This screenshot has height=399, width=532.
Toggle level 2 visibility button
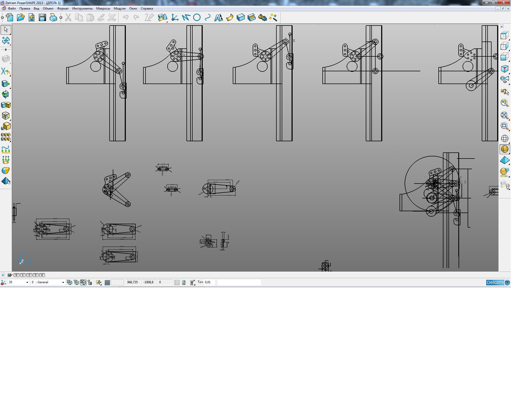[x=29, y=275]
